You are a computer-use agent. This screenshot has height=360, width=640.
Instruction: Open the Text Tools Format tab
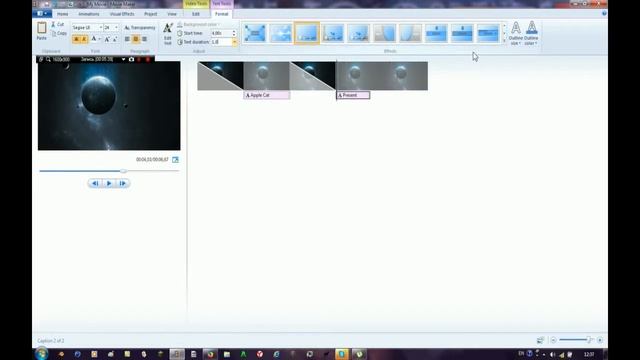click(222, 14)
